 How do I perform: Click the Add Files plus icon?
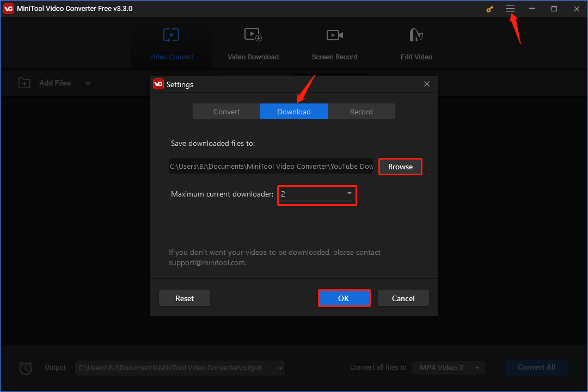coord(24,83)
